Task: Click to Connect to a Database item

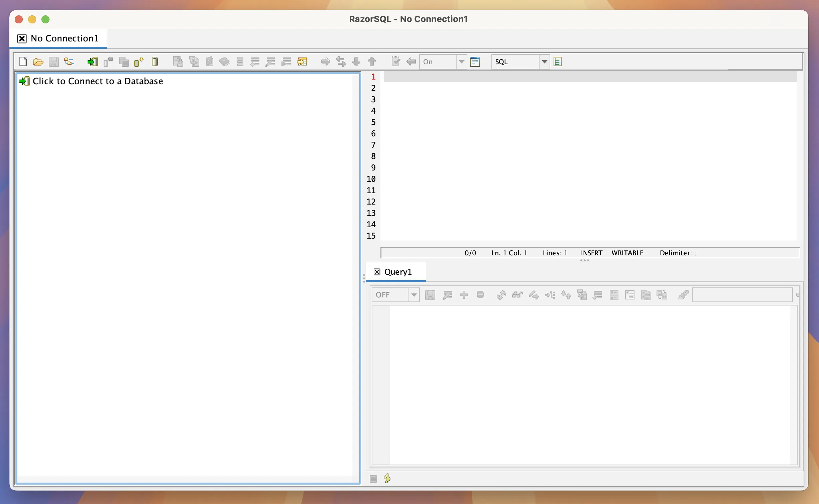Action: click(x=91, y=81)
